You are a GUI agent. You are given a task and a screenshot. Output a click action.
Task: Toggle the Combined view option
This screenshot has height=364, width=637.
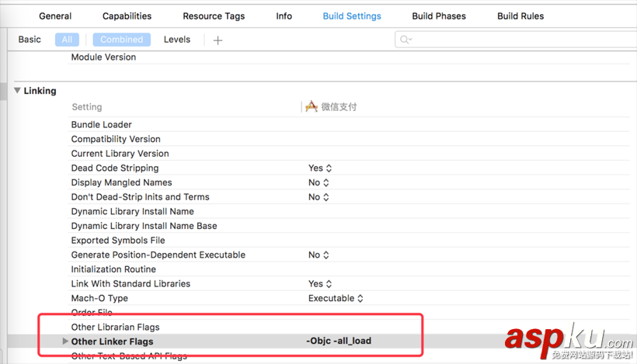coord(121,40)
